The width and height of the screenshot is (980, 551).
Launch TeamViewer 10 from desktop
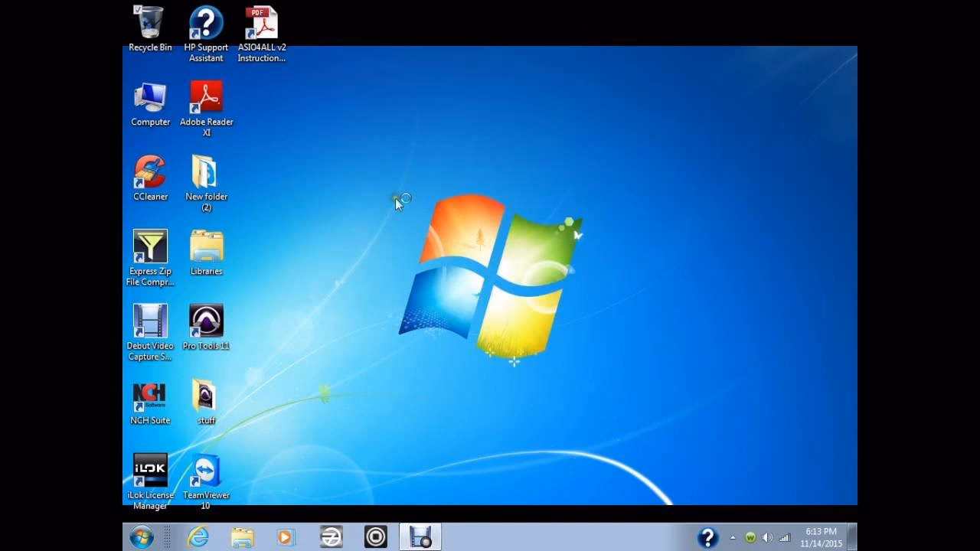coord(206,482)
